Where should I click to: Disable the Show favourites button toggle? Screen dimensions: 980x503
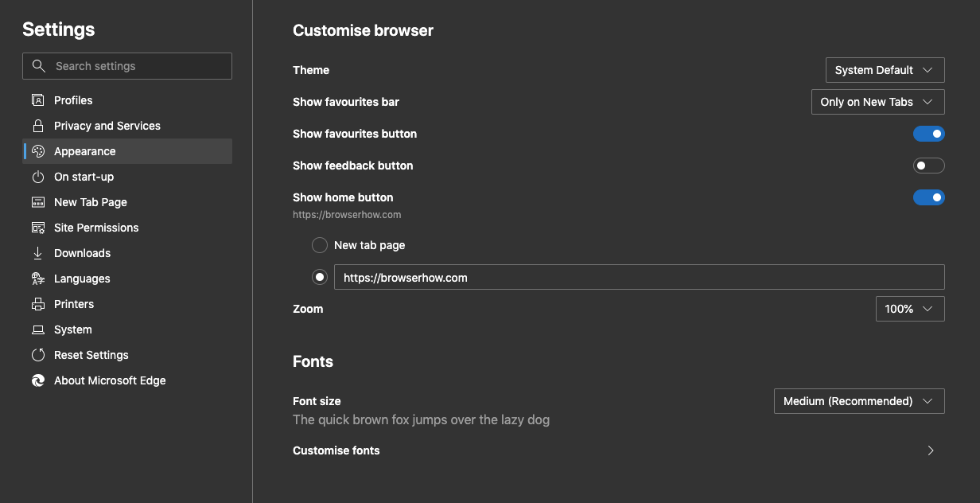click(929, 133)
